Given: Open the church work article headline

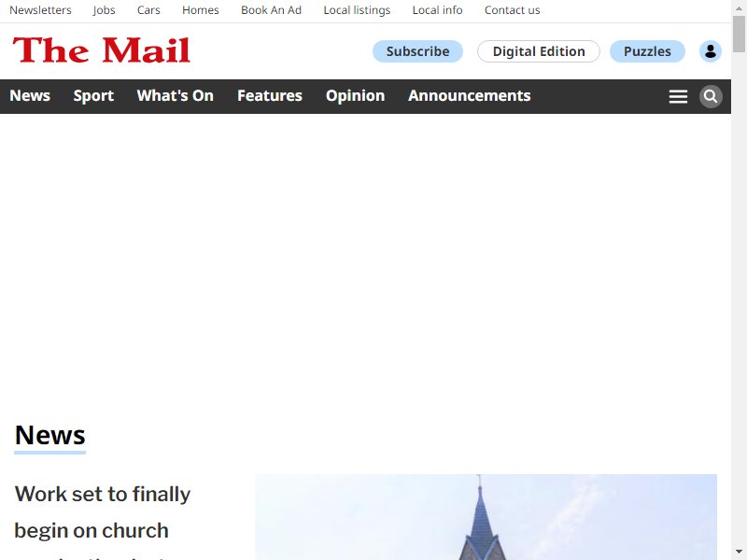Looking at the screenshot, I should [103, 522].
